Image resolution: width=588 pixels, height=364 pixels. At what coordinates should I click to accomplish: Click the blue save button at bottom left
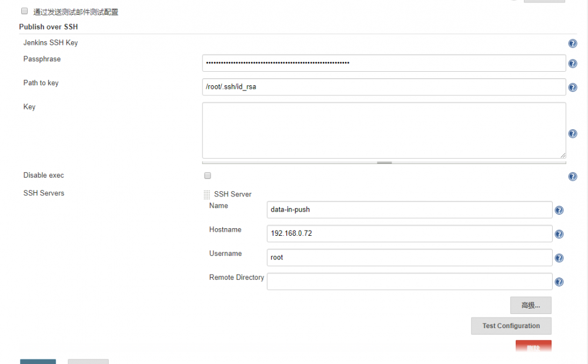38,362
